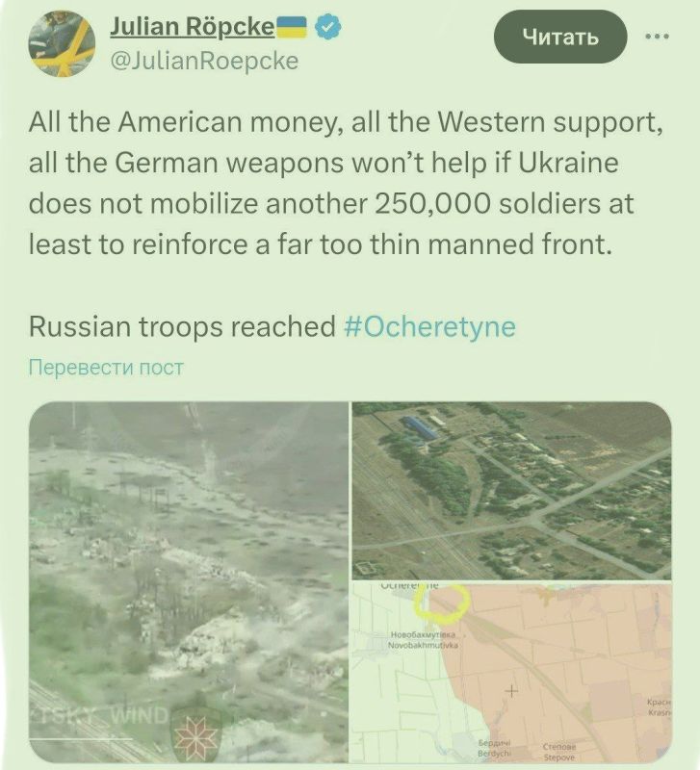This screenshot has height=770, width=700.
Task: Open the Julian Röpcke display name link
Action: pyautogui.click(x=192, y=27)
